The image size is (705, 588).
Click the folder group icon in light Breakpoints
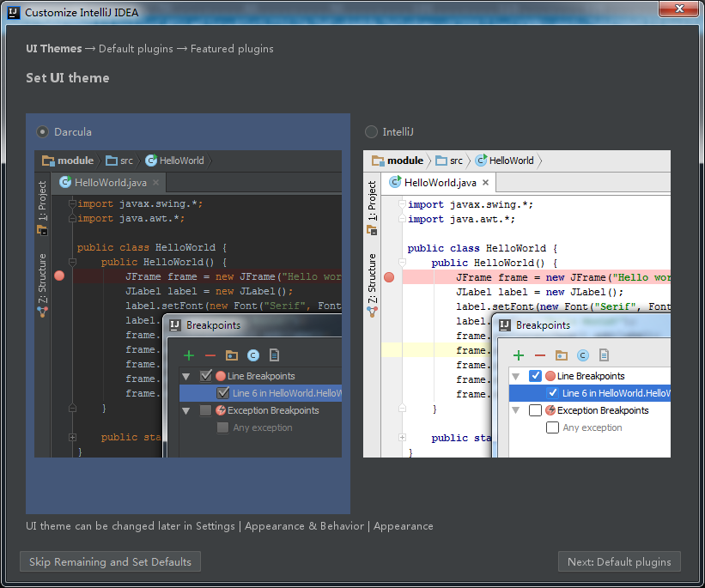pos(561,355)
